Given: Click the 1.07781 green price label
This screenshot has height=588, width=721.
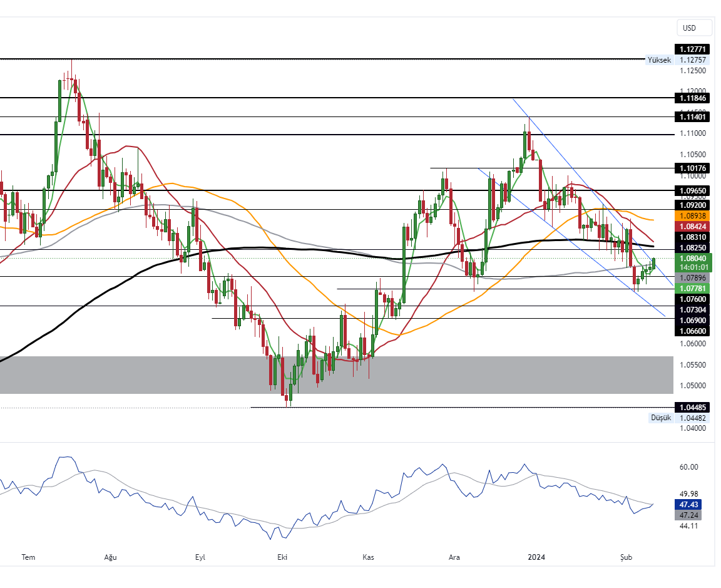Looking at the screenshot, I should tap(692, 288).
